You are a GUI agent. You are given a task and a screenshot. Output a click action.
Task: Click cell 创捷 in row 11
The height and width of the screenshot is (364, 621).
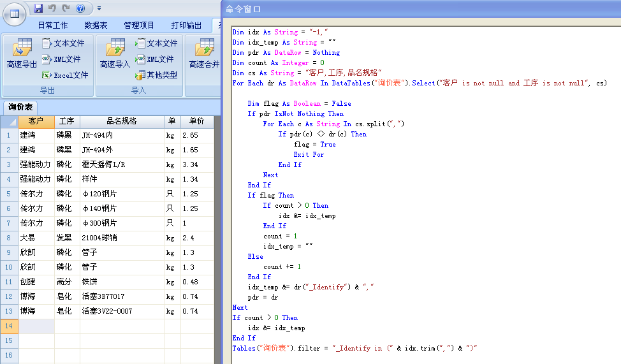[36, 282]
